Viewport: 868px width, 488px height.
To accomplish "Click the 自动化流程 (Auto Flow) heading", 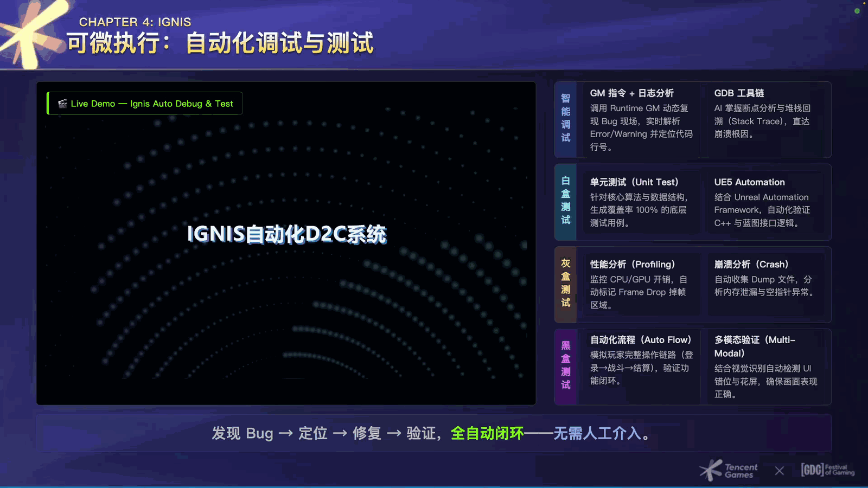I will click(641, 340).
